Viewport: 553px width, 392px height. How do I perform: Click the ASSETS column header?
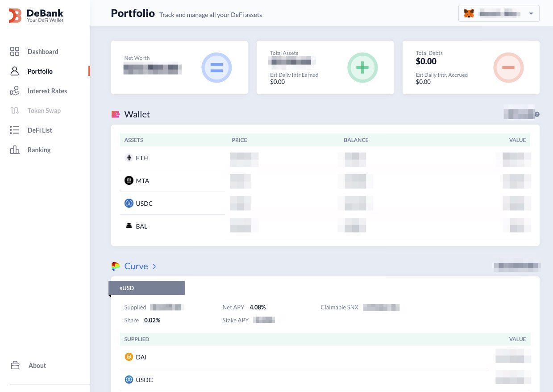click(x=133, y=140)
